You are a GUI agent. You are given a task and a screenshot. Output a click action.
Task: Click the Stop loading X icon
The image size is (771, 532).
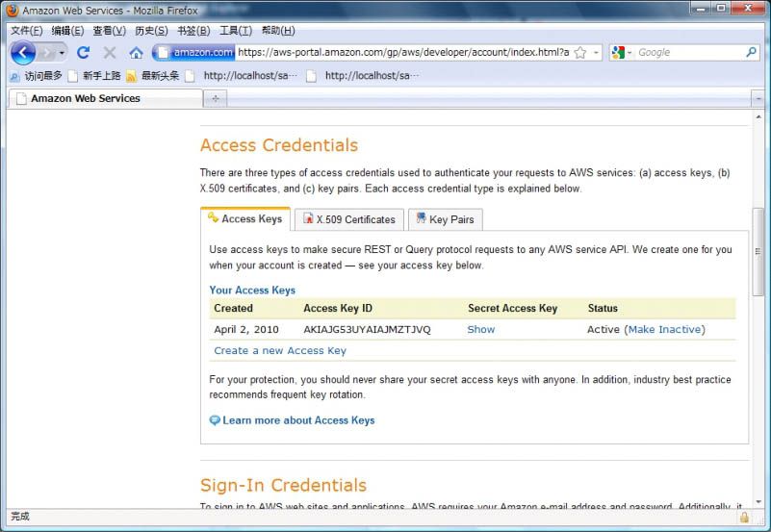coord(110,53)
